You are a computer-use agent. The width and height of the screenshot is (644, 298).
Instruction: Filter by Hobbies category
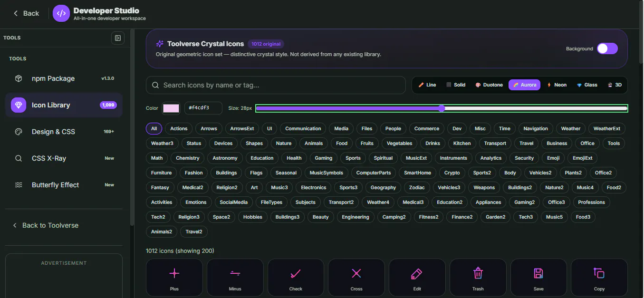[x=252, y=217]
